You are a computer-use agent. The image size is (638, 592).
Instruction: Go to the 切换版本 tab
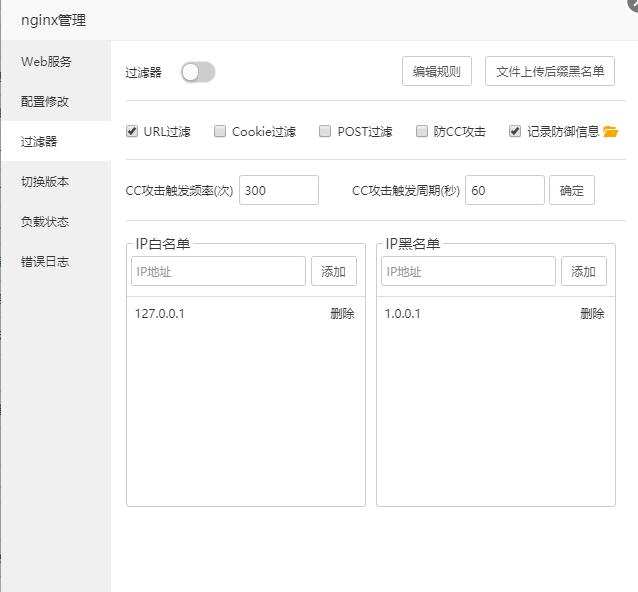[56, 181]
